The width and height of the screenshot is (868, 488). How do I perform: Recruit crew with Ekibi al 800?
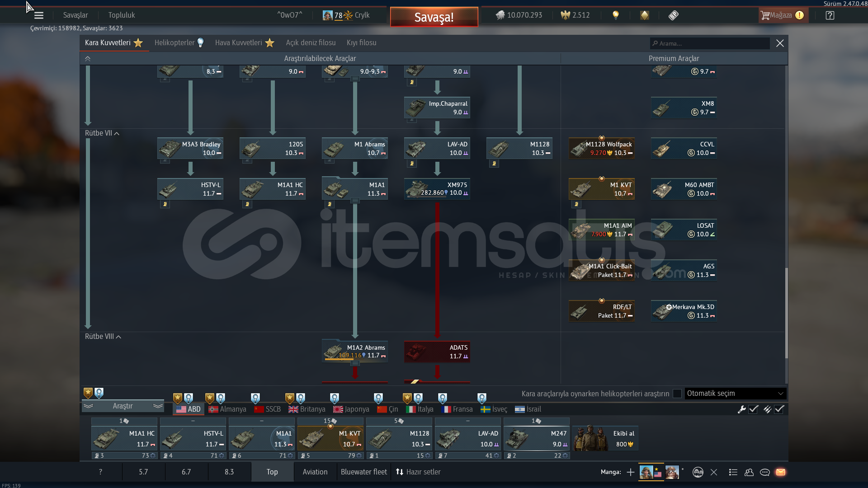tap(606, 438)
